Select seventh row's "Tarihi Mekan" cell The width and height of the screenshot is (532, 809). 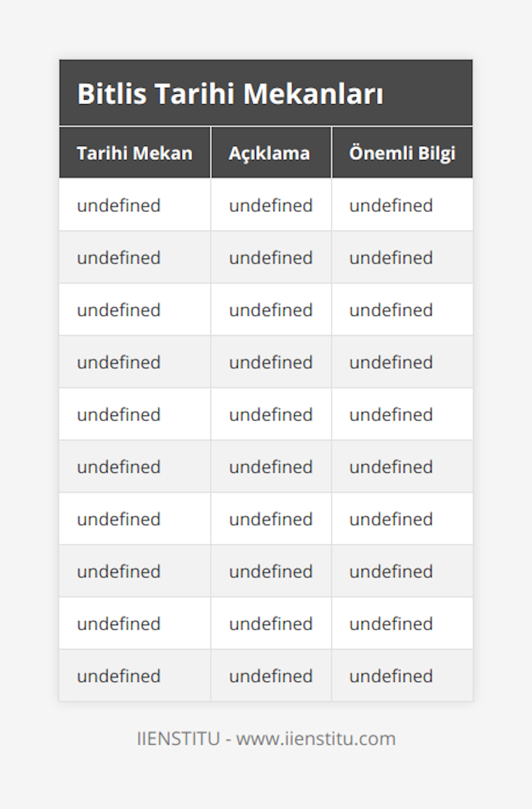119,519
